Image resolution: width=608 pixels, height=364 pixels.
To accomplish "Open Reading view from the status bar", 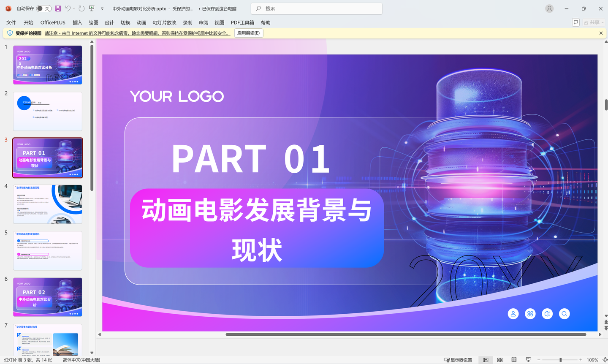I will click(514, 359).
